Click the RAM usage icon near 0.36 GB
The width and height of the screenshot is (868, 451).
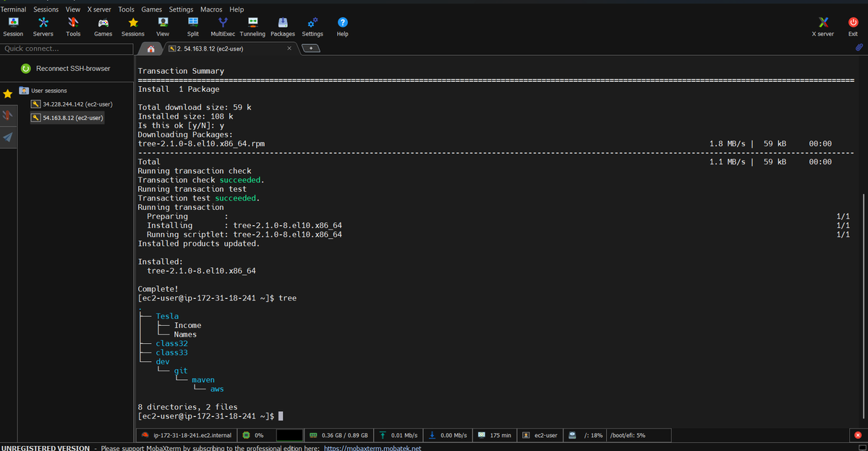(314, 435)
